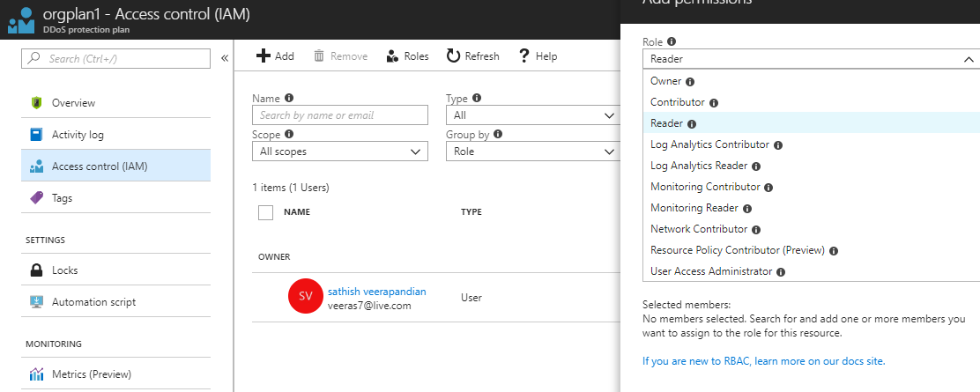This screenshot has height=392, width=980.
Task: Choose User Access Administrator role option
Action: click(711, 271)
